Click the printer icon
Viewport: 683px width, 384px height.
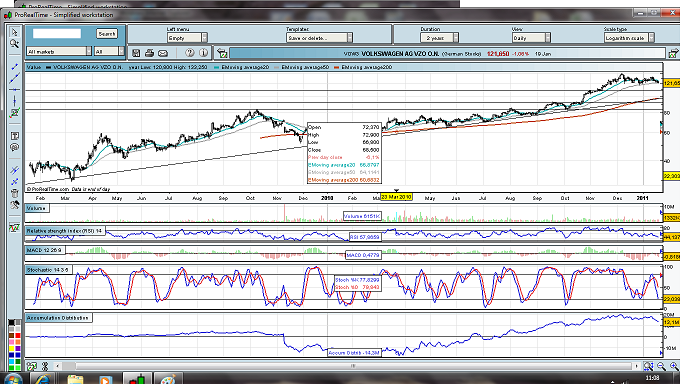click(149, 53)
